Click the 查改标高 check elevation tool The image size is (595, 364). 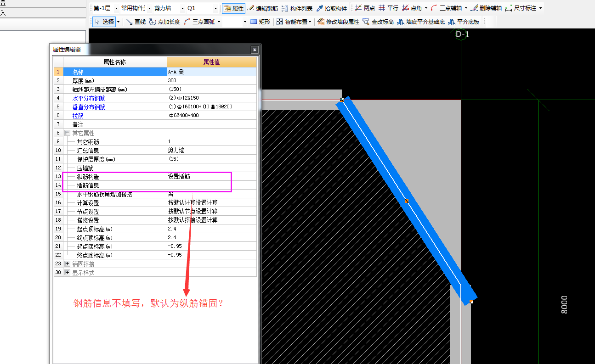[x=378, y=22]
